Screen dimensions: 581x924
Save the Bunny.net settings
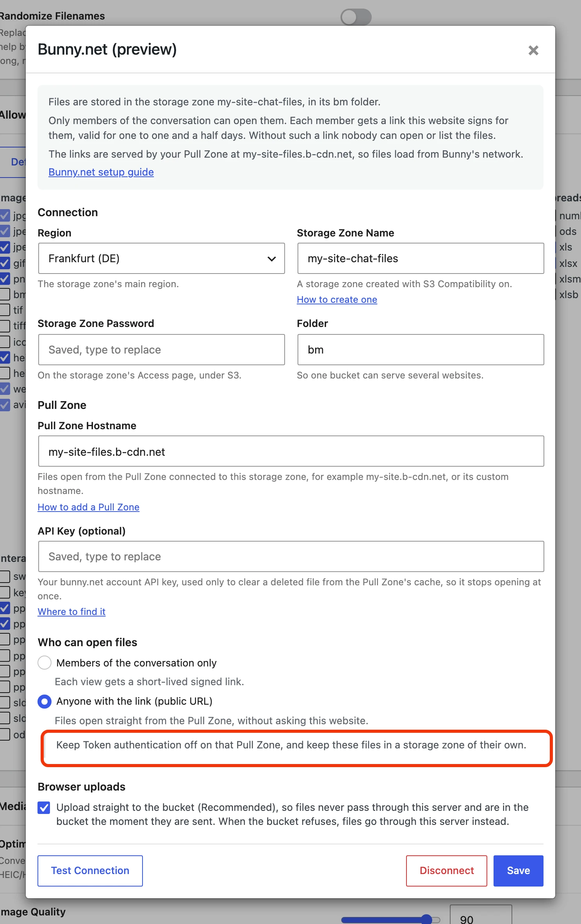tap(519, 871)
